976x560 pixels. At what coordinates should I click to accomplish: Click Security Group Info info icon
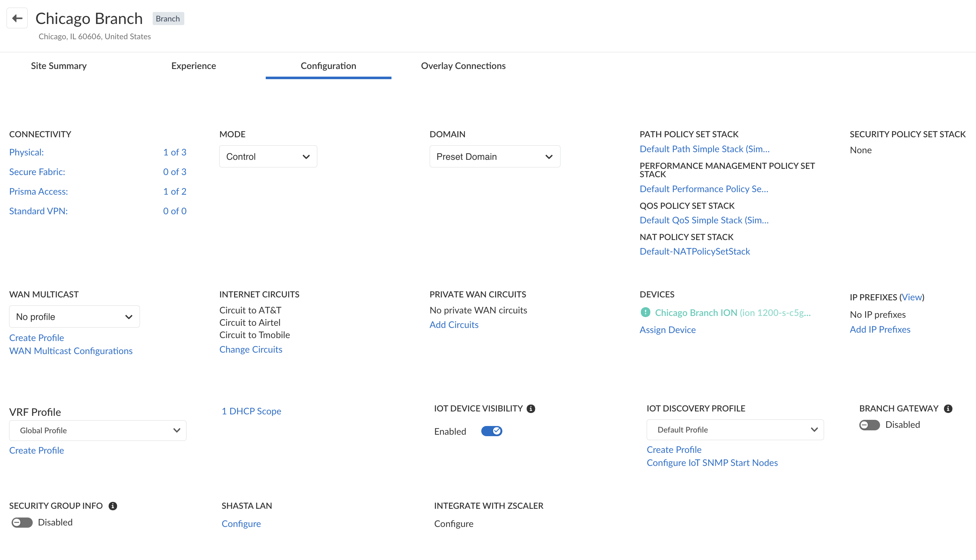click(x=113, y=506)
